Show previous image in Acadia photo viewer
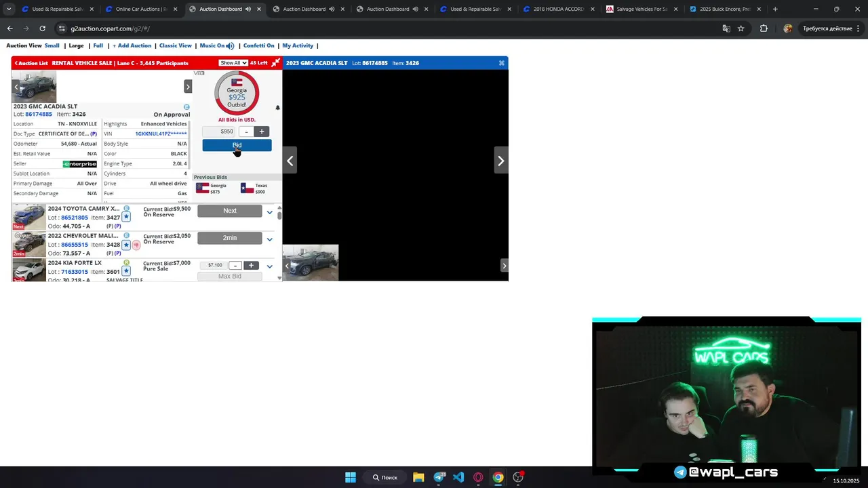The image size is (868, 488). click(290, 161)
